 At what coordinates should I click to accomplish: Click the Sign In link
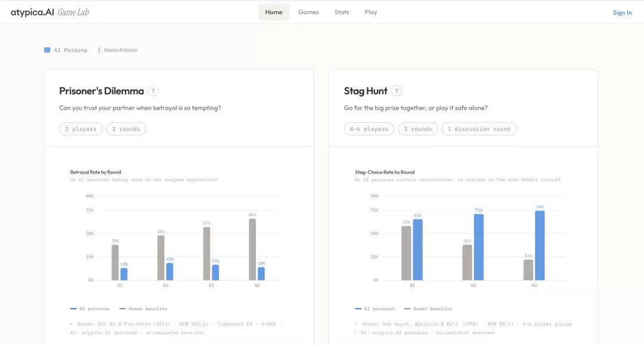pyautogui.click(x=622, y=13)
